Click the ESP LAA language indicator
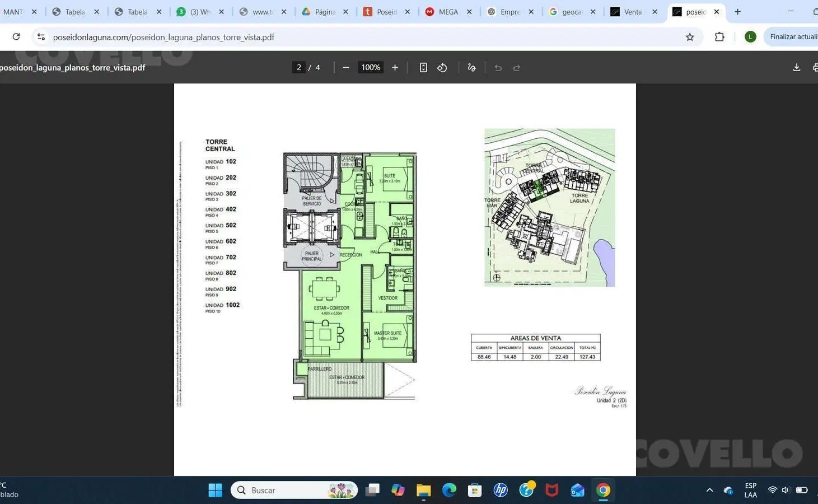 751,490
